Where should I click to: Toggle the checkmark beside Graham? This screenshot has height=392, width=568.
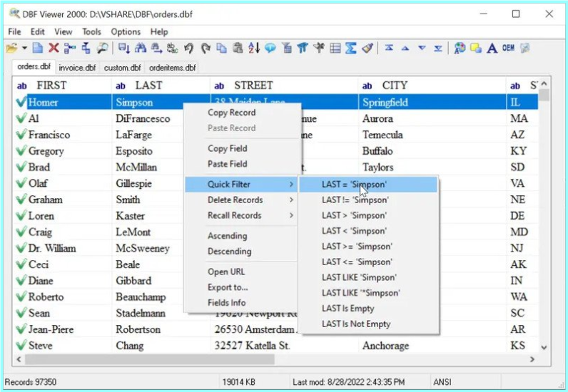click(x=21, y=200)
